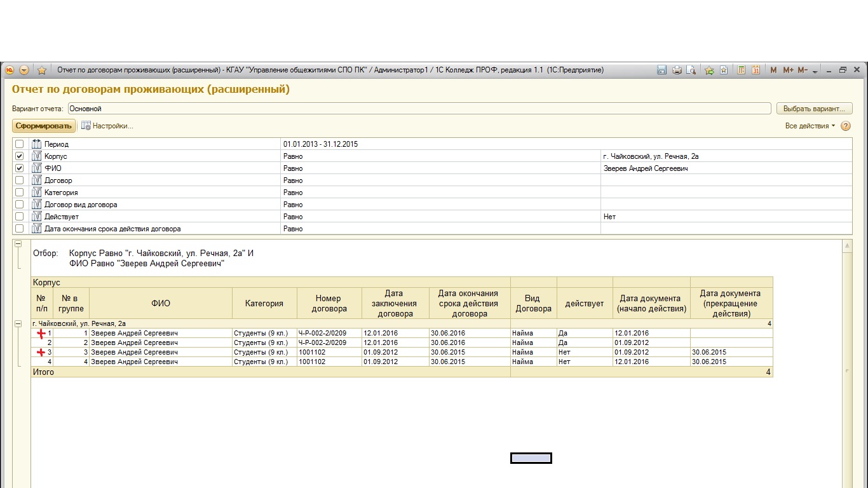Image resolution: width=868 pixels, height=488 pixels.
Task: Click the Save (floppy disk) toolbar icon
Action: coord(661,70)
